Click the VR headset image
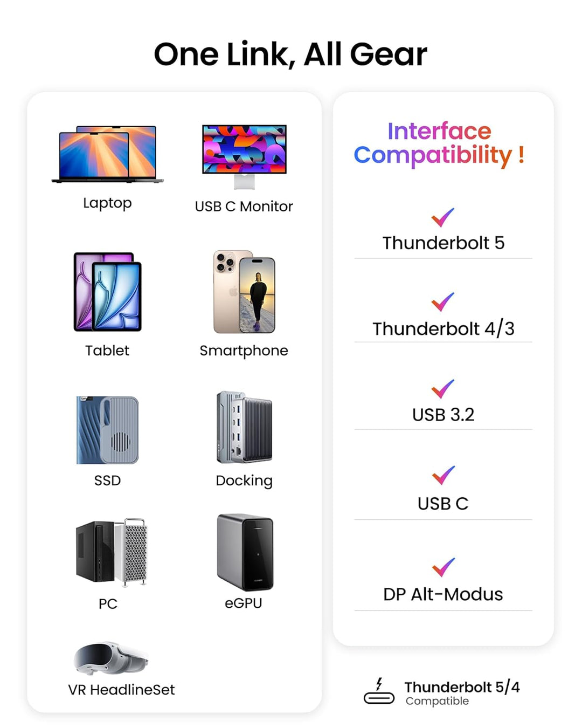582x728 pixels. point(110,658)
